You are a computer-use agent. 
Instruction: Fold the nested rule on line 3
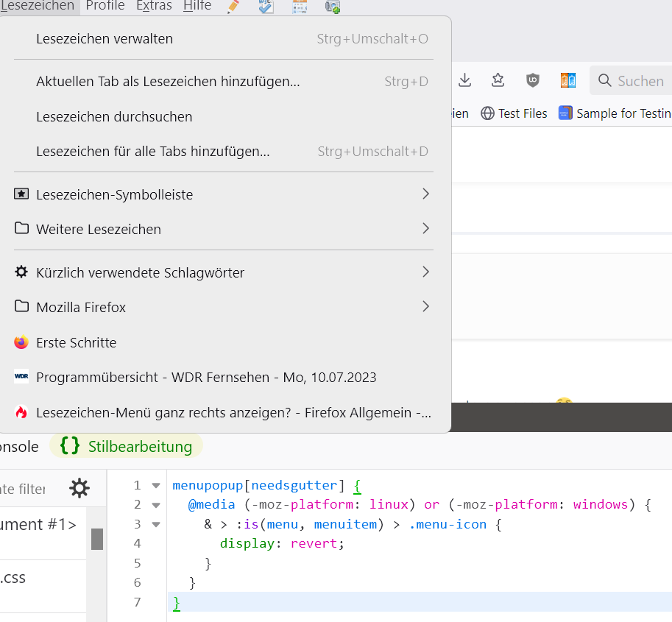tap(155, 525)
